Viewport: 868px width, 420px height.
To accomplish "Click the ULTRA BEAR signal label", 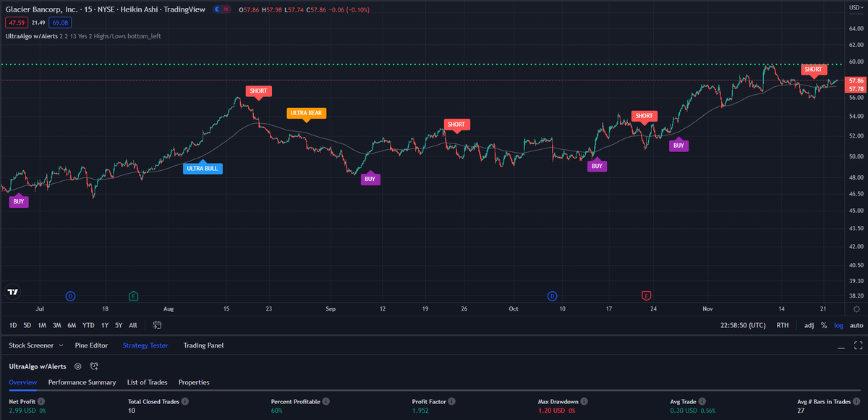I will [x=307, y=113].
